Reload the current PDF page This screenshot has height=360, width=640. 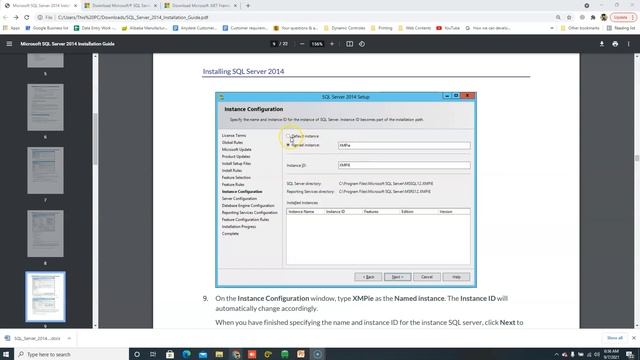(x=27, y=18)
